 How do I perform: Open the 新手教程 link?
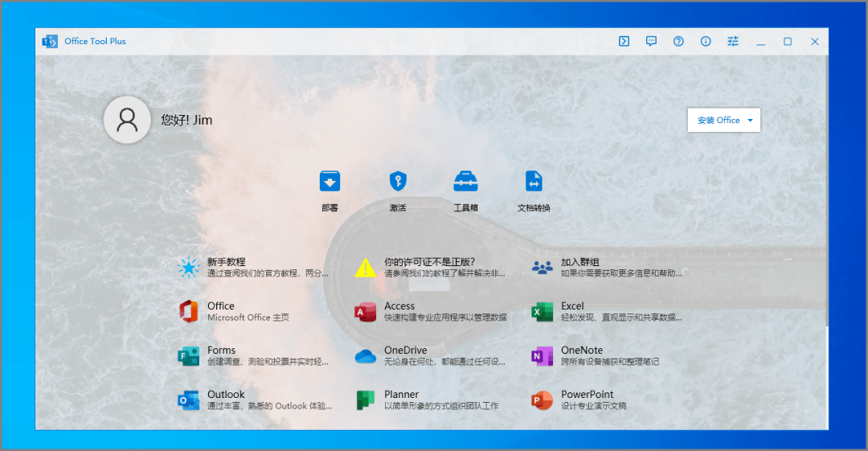pyautogui.click(x=227, y=262)
